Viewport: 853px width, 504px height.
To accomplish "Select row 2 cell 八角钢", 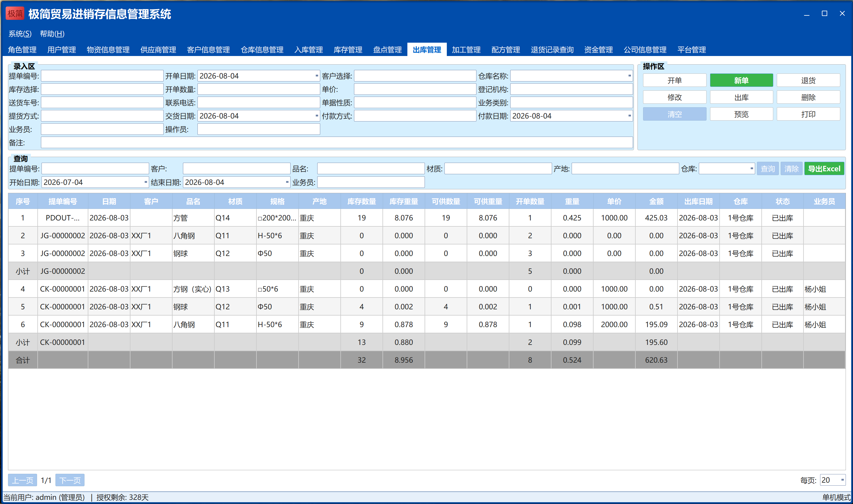I will pos(193,236).
